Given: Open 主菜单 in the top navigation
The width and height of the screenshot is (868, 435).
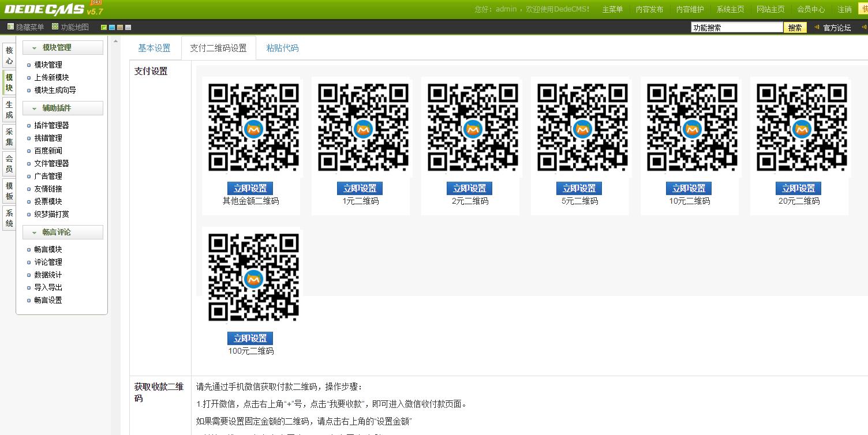Looking at the screenshot, I should coord(612,9).
